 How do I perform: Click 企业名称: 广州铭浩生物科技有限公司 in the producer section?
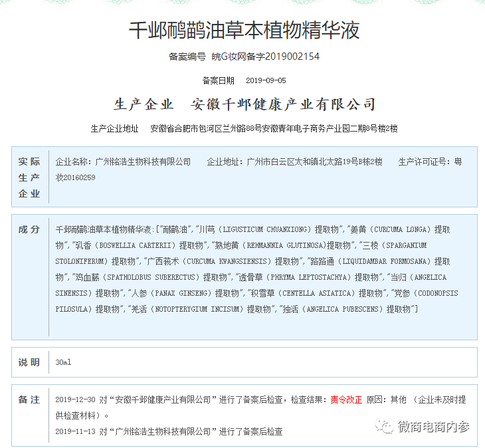click(123, 162)
